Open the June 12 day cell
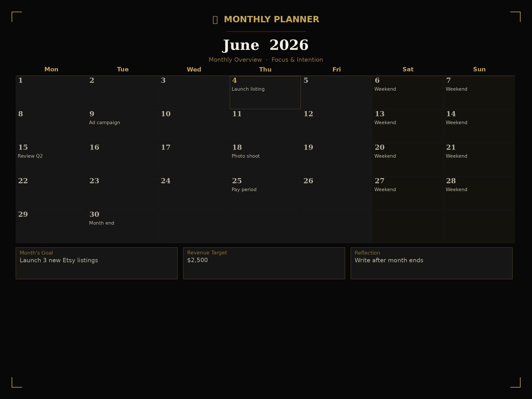The image size is (532, 399). tap(337, 126)
